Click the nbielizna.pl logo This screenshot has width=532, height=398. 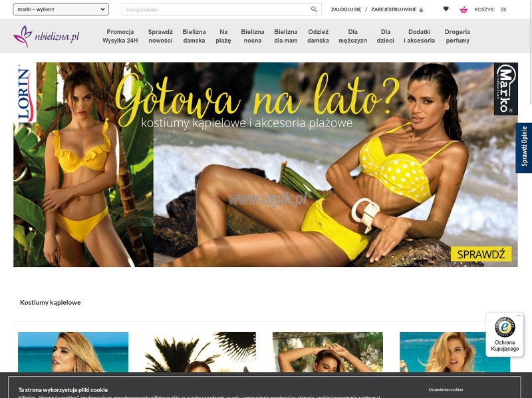[x=47, y=36]
